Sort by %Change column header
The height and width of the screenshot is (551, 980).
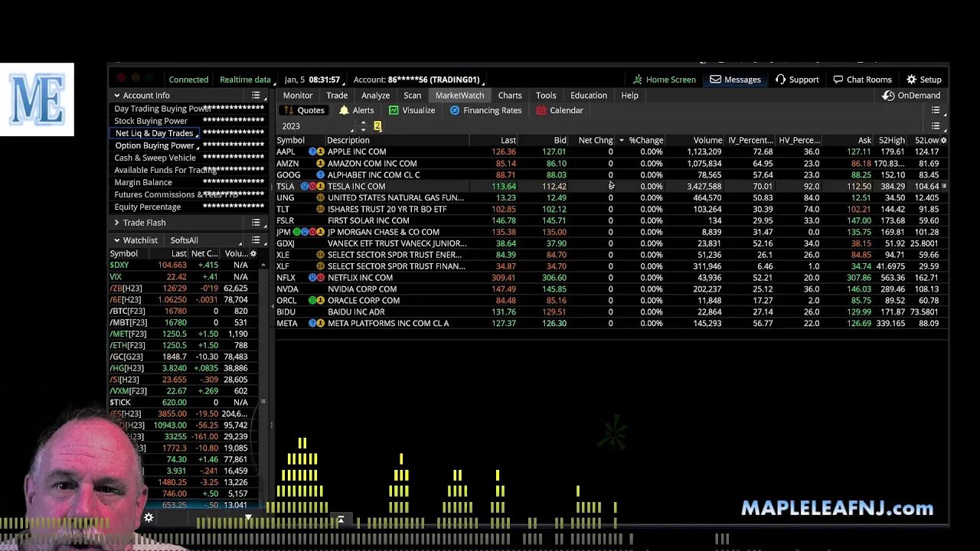(646, 140)
